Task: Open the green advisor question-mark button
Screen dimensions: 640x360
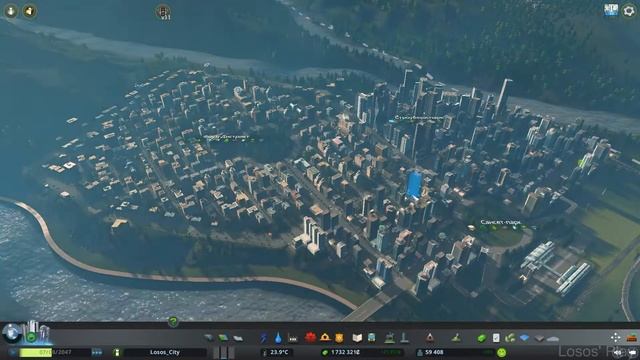Action: [x=173, y=321]
